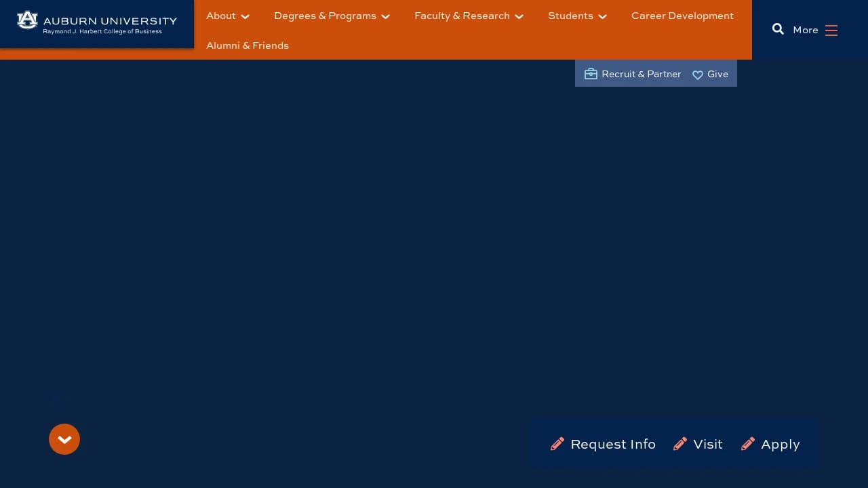Expand the About dropdown
Screen dimensions: 868x488
point(227,16)
